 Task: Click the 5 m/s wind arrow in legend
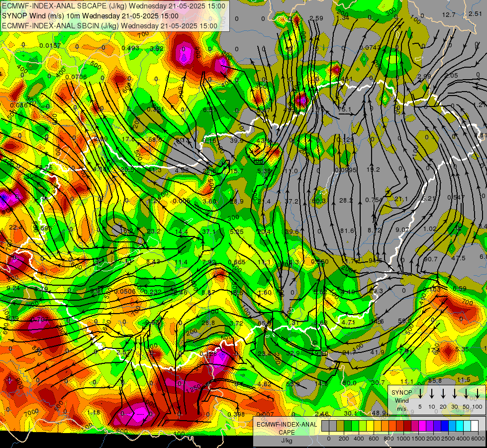coord(420,393)
